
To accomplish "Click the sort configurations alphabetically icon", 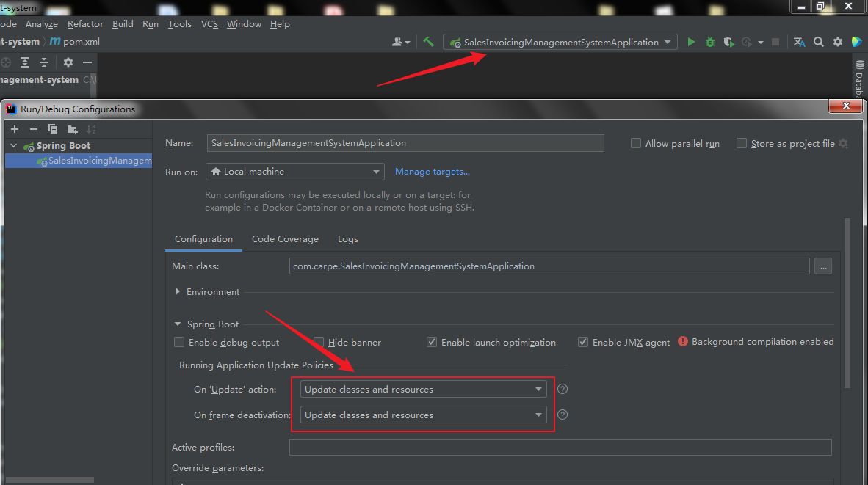I will 91,129.
